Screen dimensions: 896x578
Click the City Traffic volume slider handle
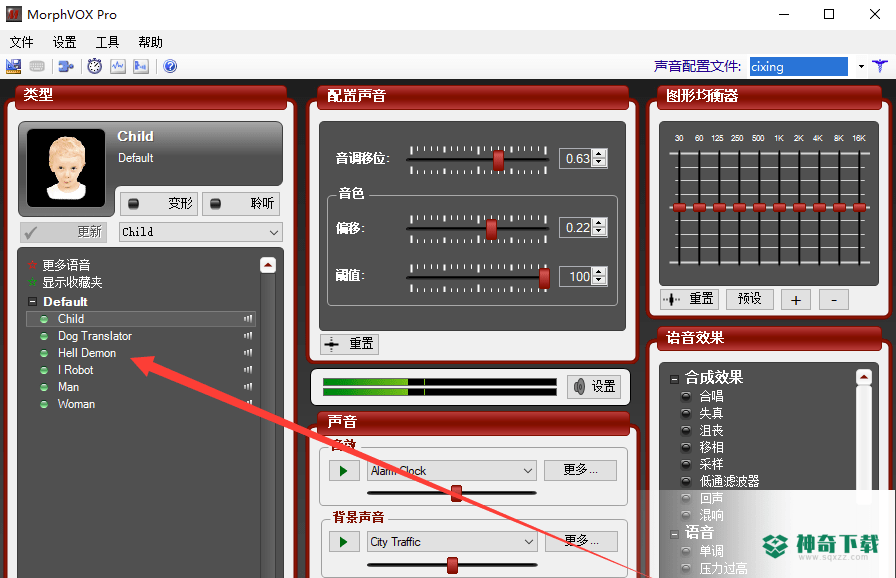(x=453, y=565)
